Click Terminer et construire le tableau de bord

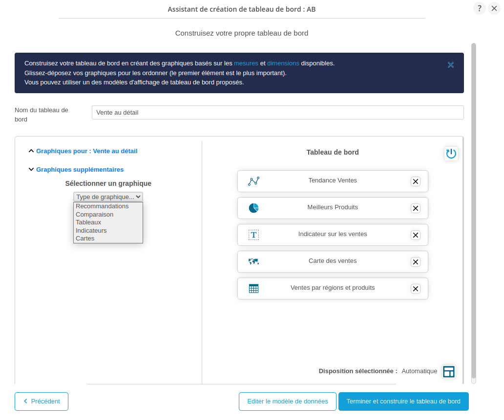(403, 401)
